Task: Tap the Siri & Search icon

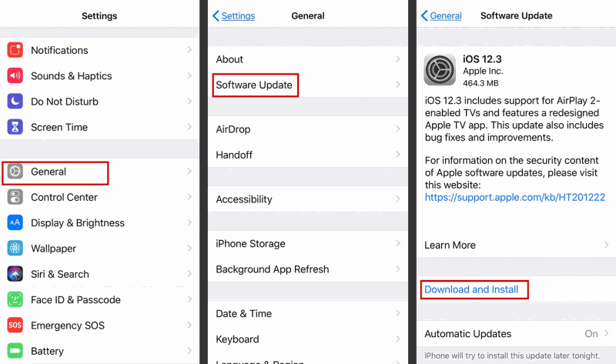Action: [x=15, y=274]
